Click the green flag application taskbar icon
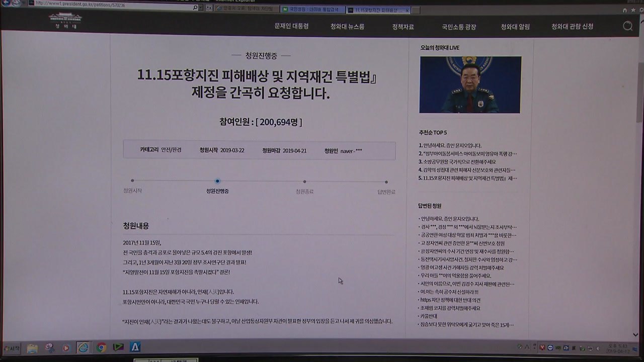 tap(118, 347)
